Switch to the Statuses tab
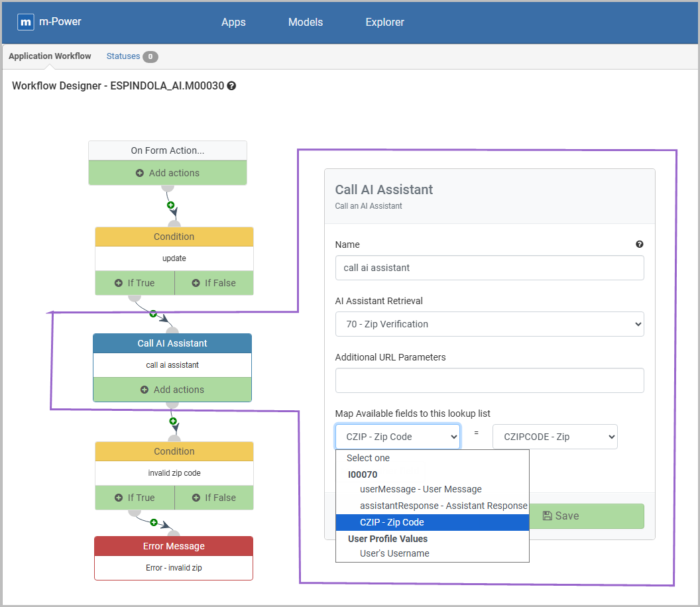The height and width of the screenshot is (607, 700). 123,56
